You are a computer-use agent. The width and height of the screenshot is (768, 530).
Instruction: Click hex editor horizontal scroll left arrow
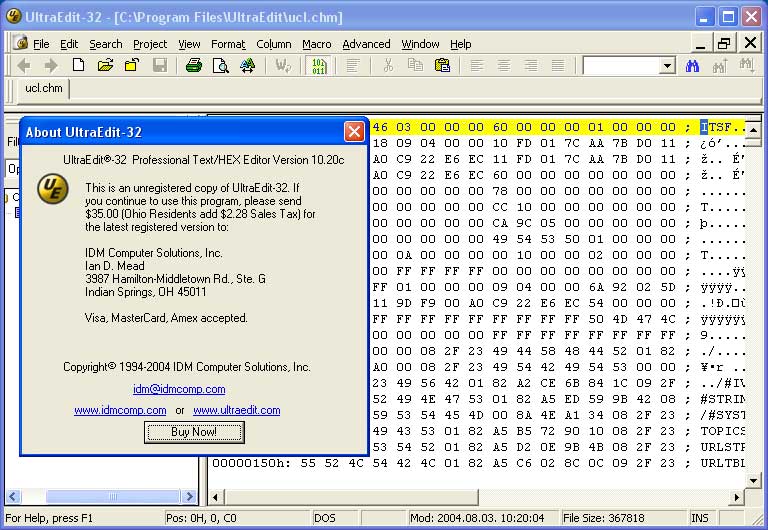(216, 497)
